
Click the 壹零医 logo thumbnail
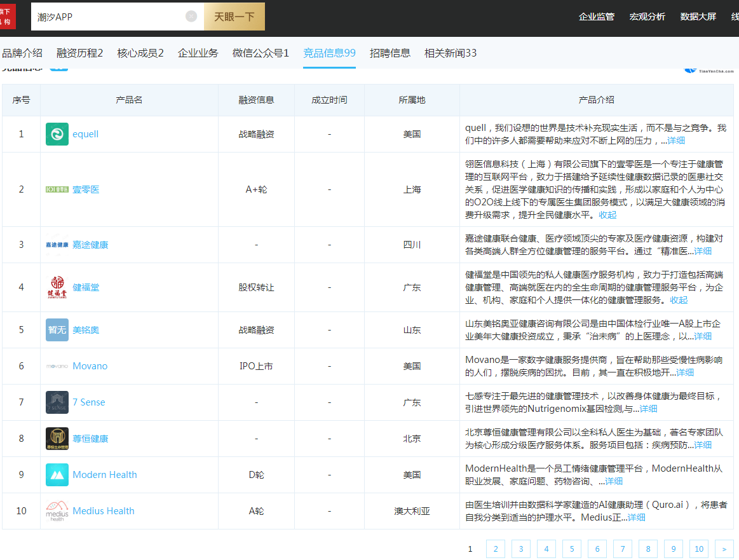point(57,189)
